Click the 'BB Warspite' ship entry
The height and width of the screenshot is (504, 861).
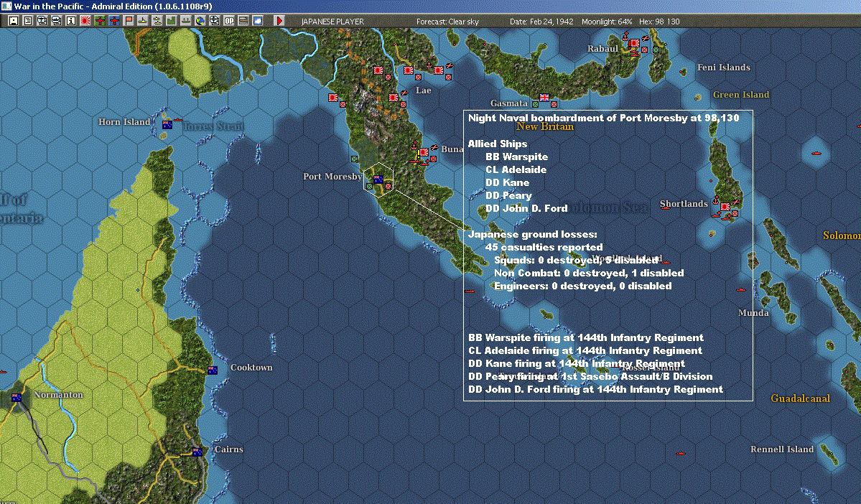pos(517,157)
